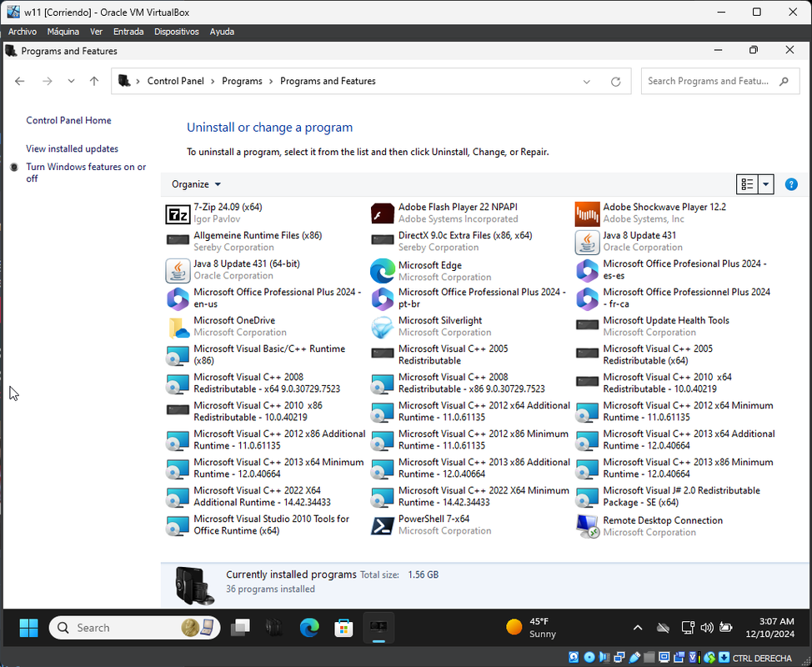Click Office Profesional Plus 2024 es-es icon
This screenshot has width=812, height=667.
587,270
